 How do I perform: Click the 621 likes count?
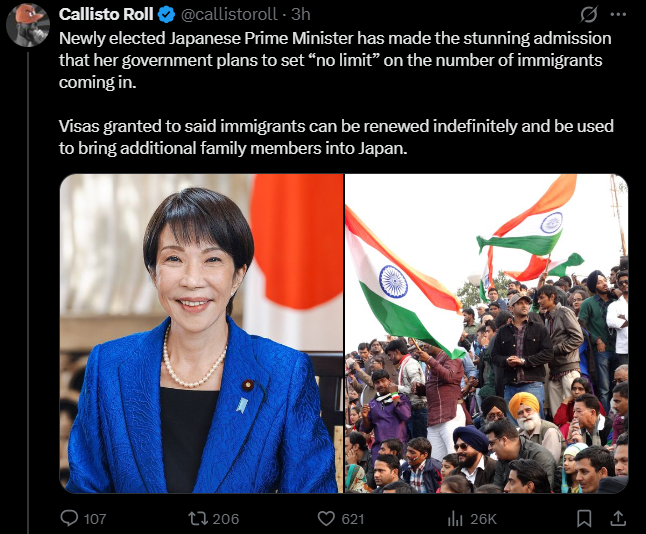coord(353,519)
